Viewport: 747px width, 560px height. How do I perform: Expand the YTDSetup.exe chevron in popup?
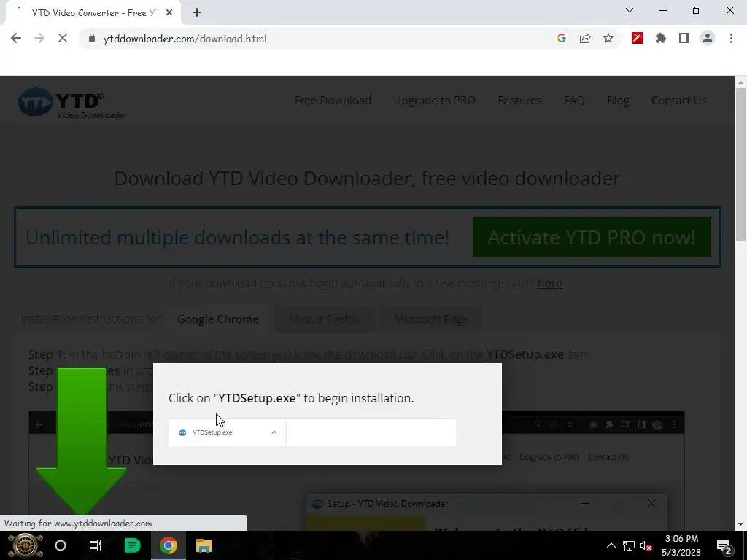pyautogui.click(x=274, y=432)
